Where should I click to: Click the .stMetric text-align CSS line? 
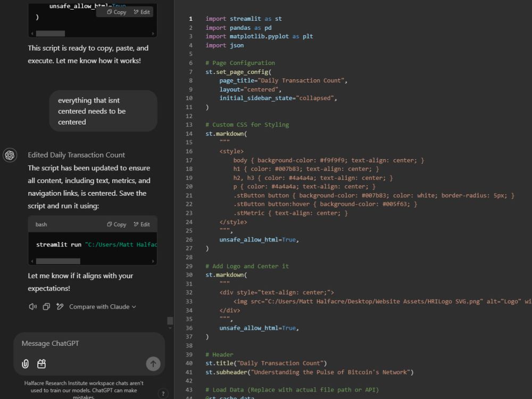tap(290, 213)
